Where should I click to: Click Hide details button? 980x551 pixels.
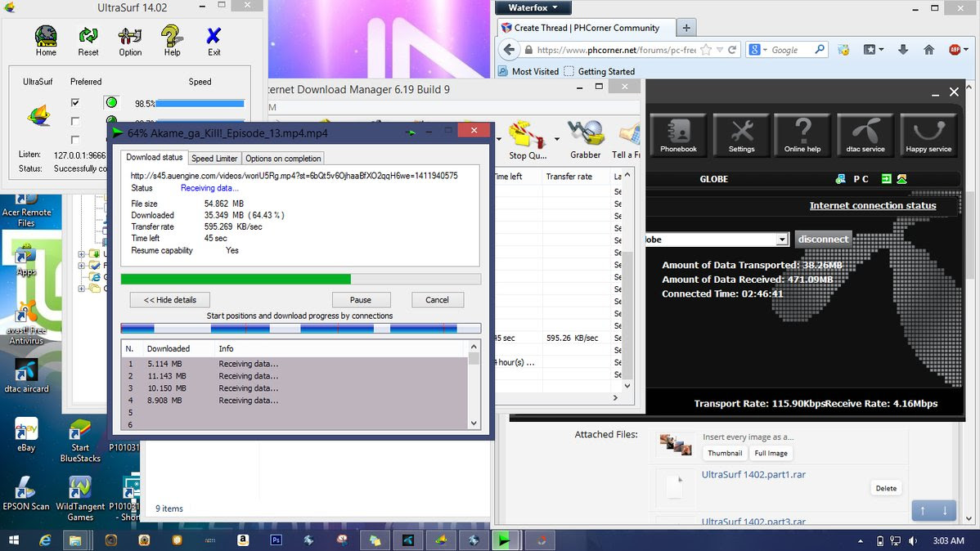170,300
